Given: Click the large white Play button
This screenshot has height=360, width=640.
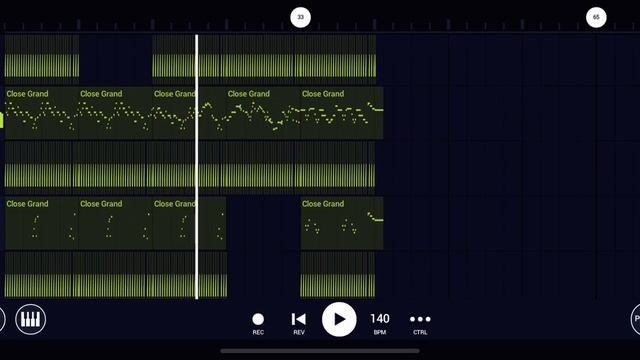Looking at the screenshot, I should [x=339, y=319].
